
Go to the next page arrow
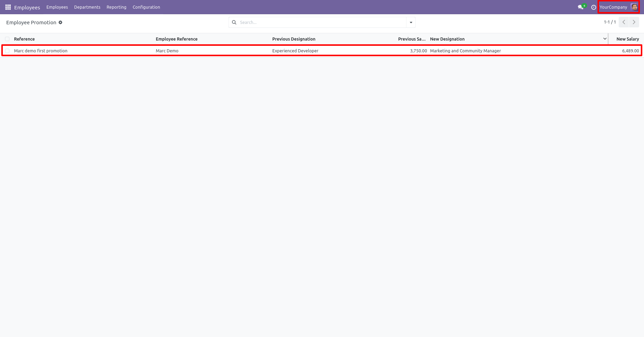click(634, 22)
